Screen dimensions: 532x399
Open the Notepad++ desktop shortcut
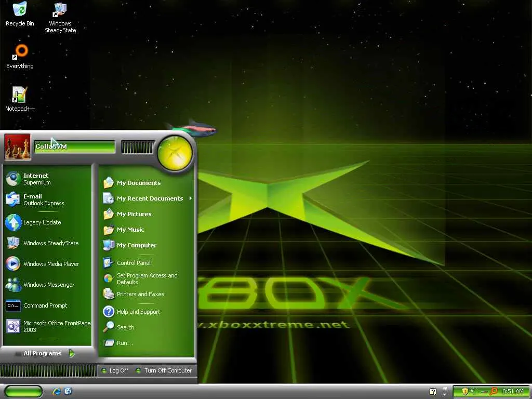click(x=20, y=99)
